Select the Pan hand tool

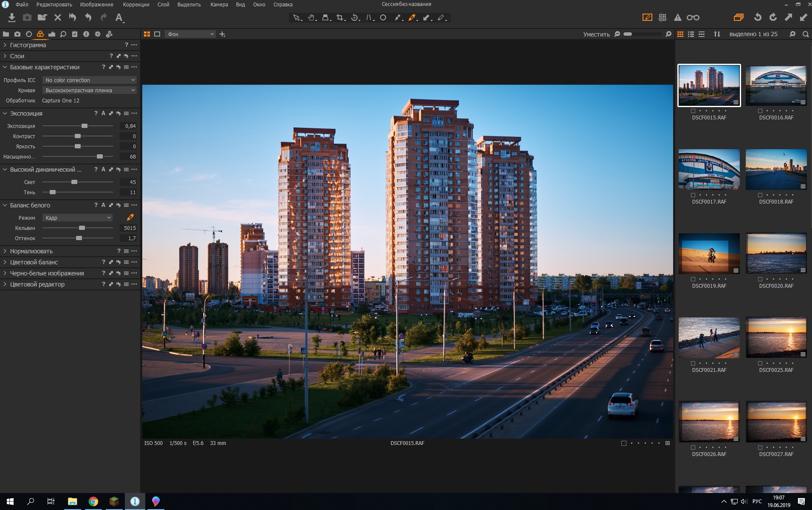[x=311, y=17]
